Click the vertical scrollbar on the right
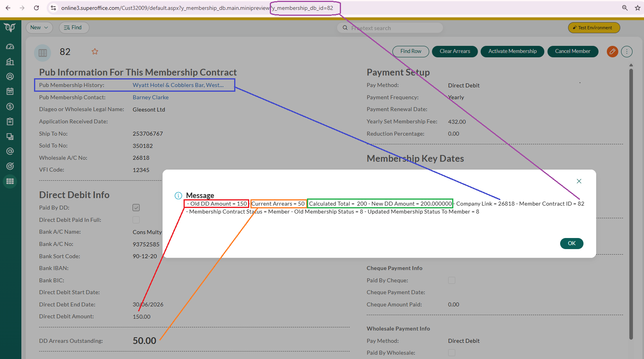 (631, 198)
